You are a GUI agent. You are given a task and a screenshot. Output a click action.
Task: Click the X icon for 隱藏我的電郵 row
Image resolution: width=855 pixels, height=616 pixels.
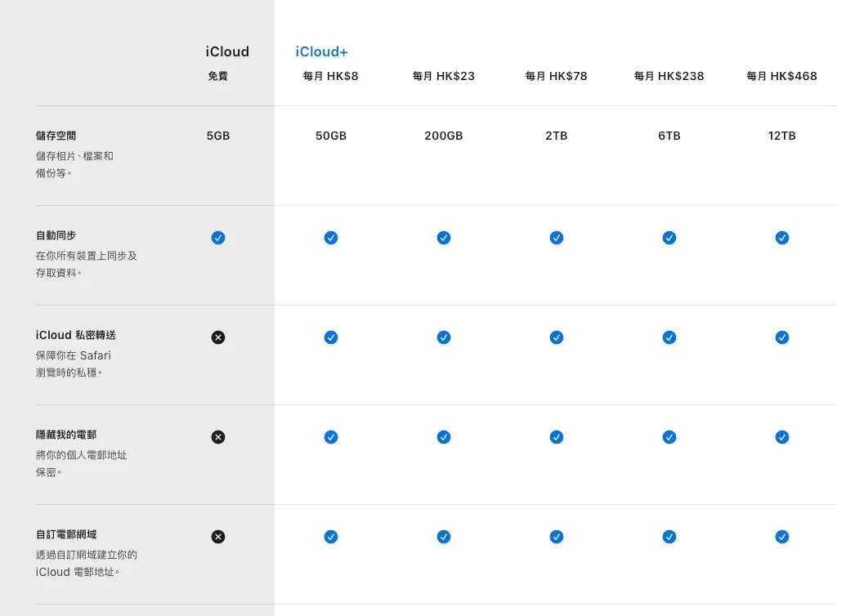pos(218,437)
